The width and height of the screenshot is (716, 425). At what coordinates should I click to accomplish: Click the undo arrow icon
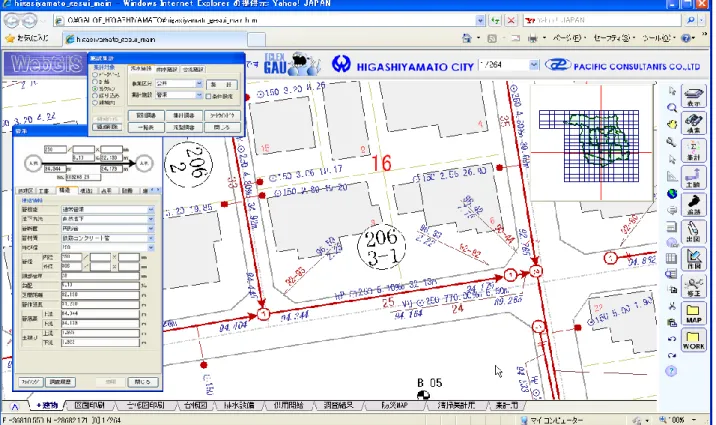[x=672, y=339]
